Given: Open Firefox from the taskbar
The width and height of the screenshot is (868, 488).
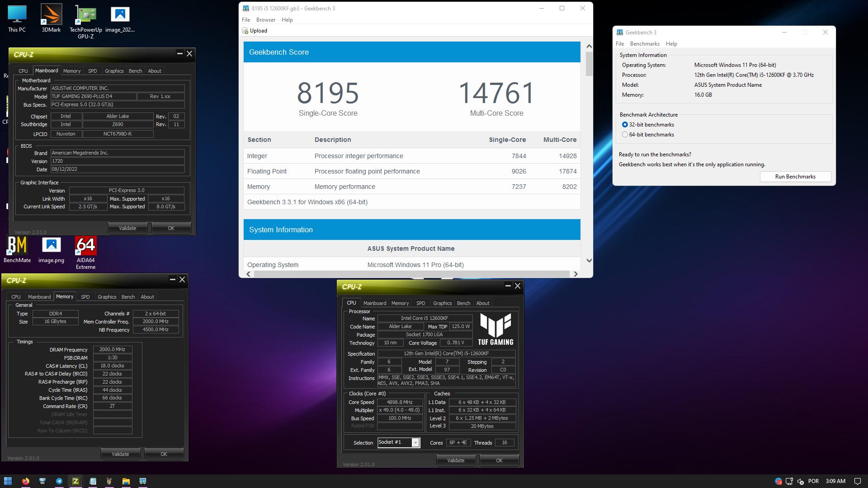Looking at the screenshot, I should tap(25, 481).
